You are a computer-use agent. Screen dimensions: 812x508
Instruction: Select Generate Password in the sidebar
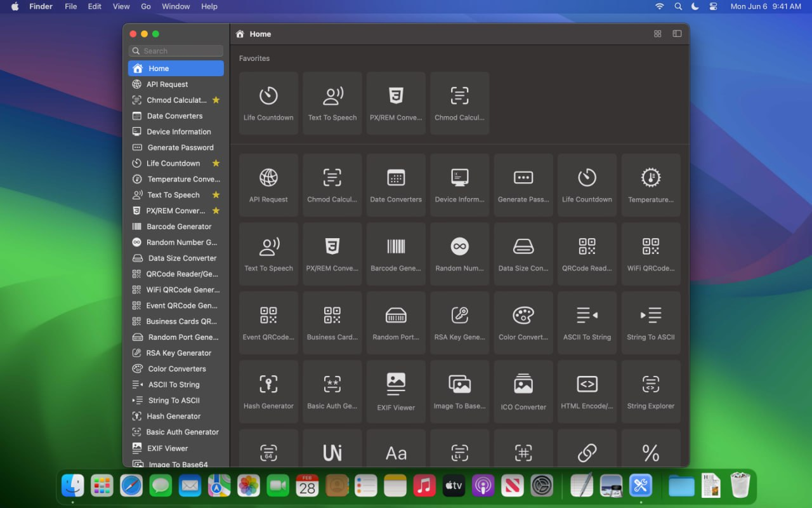(180, 147)
